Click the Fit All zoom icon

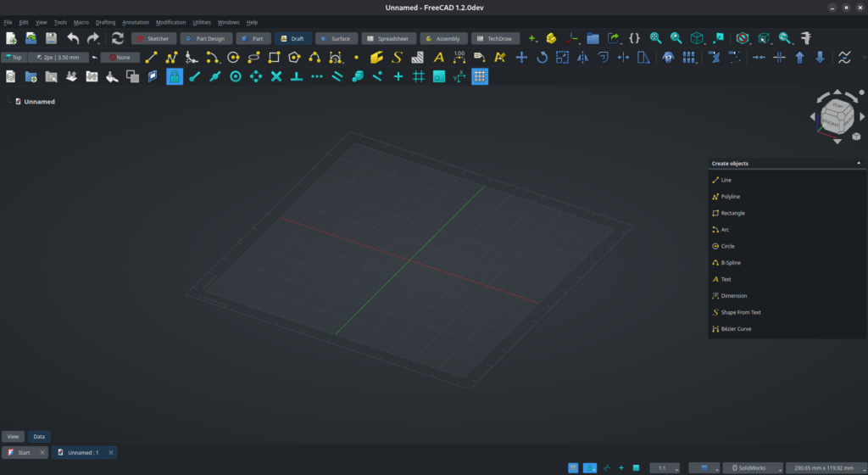[655, 38]
